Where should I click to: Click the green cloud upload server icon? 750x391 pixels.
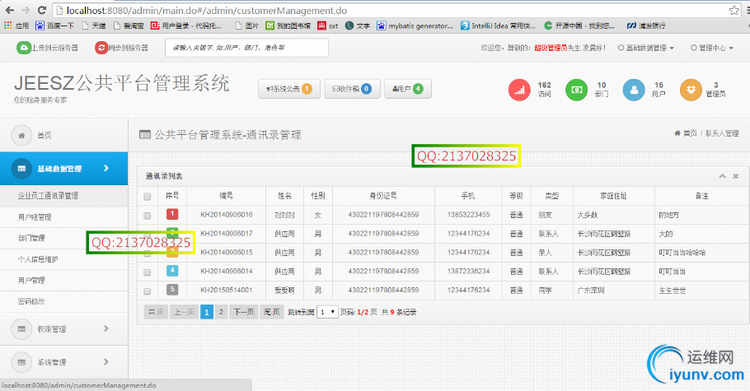[23, 47]
